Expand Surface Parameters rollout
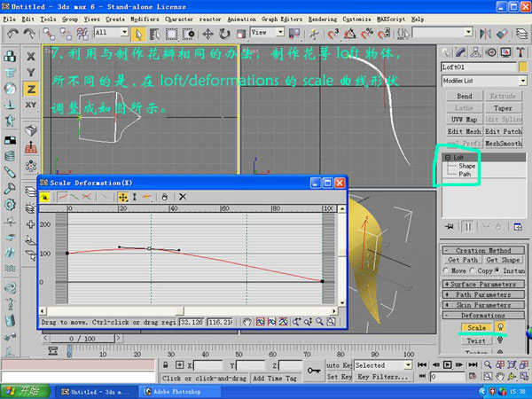The image size is (532, 399). pyautogui.click(x=483, y=284)
